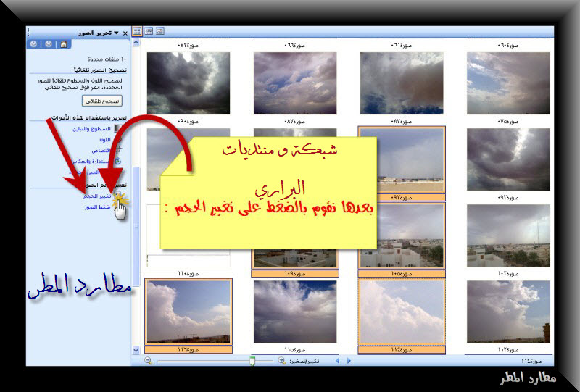Open the تحرير الصور task pane dropdown
Viewport: 580px width, 392px height.
(x=116, y=33)
